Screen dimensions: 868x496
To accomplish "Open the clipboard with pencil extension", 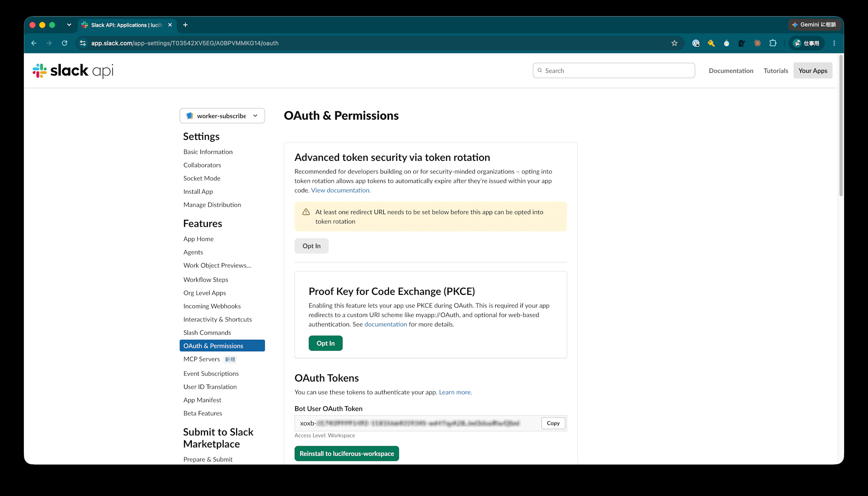I will 742,43.
